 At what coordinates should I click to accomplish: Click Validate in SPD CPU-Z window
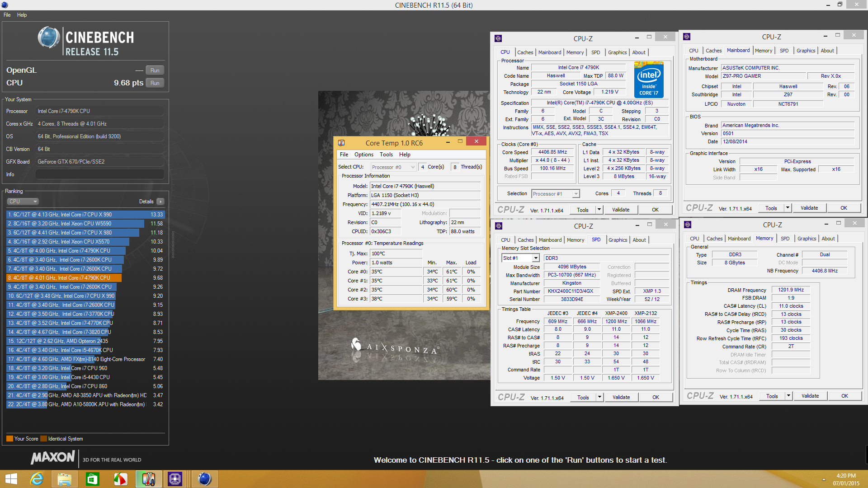click(x=621, y=397)
